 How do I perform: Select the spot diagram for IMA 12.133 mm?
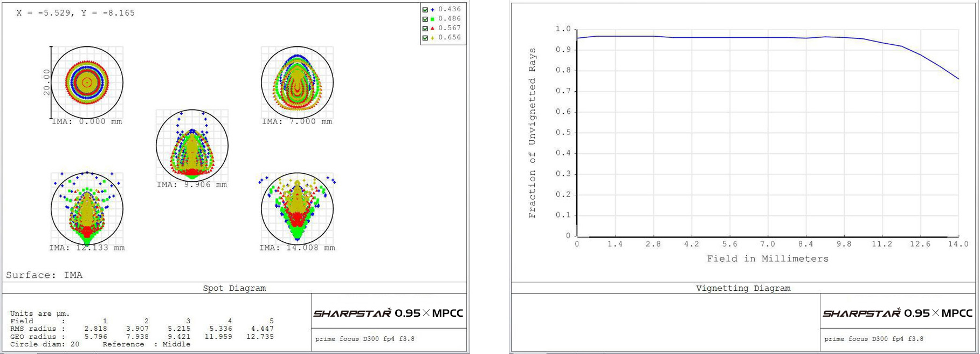87,209
